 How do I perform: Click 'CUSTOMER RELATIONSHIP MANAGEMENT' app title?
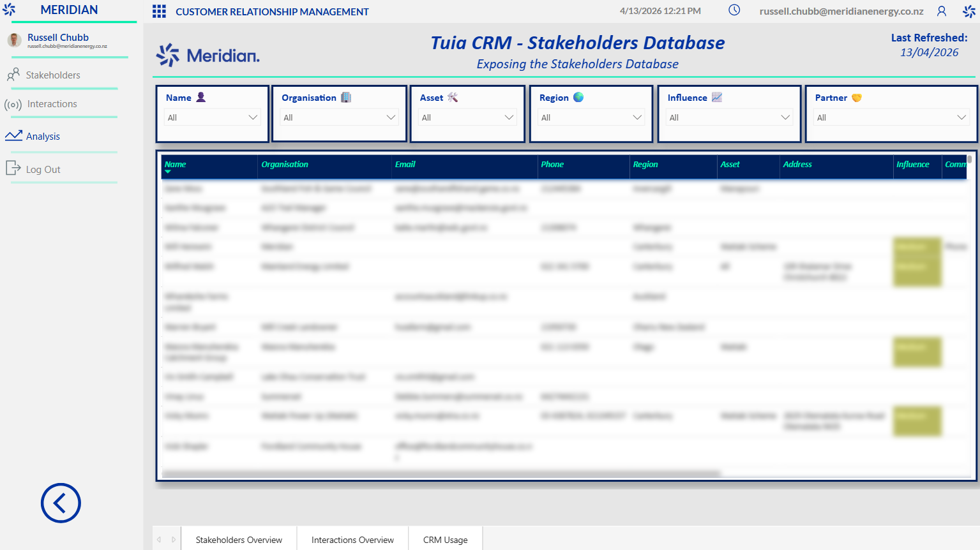pyautogui.click(x=272, y=11)
